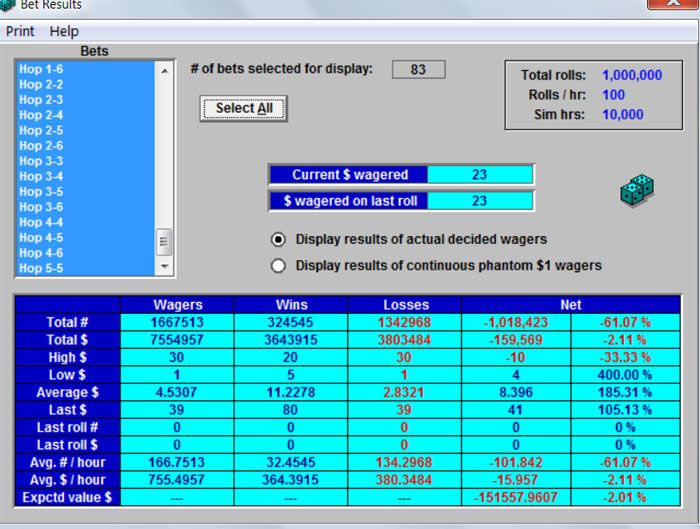Click Total $ wagers cell 7554957

[x=177, y=340]
